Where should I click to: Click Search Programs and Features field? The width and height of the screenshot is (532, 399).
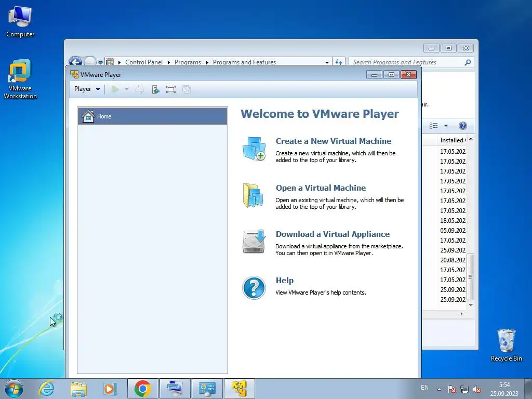tap(406, 62)
